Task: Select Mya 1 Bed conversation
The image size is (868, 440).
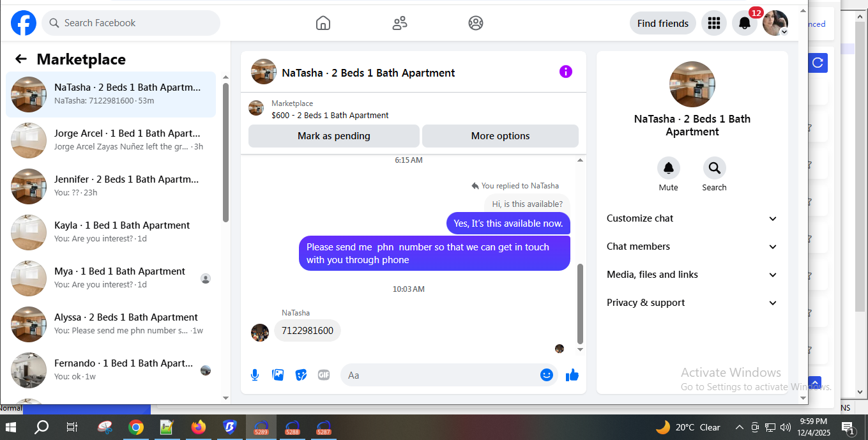Action: pos(111,278)
